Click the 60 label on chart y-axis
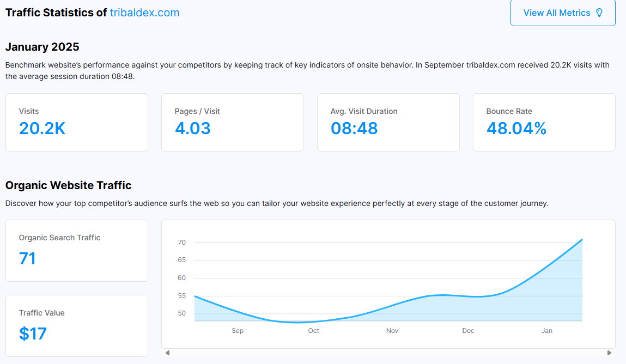Viewport: 626px width, 364px height. 181,278
